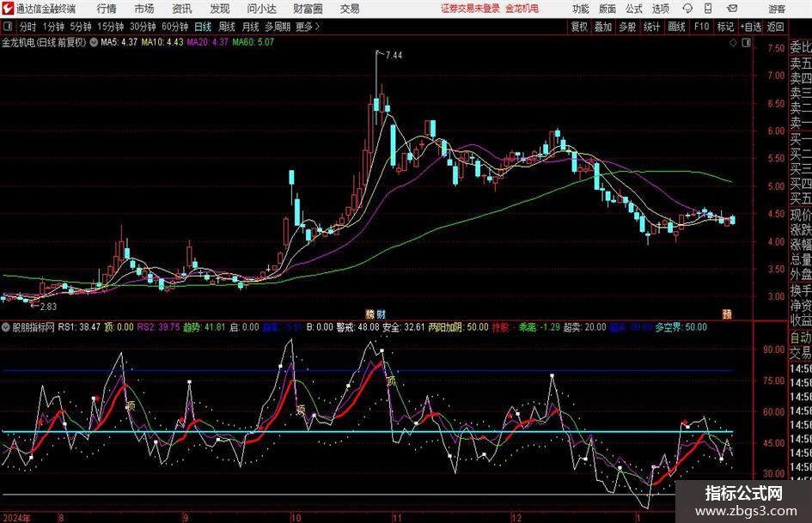
Task: Open the 版面 menu
Action: (x=607, y=9)
